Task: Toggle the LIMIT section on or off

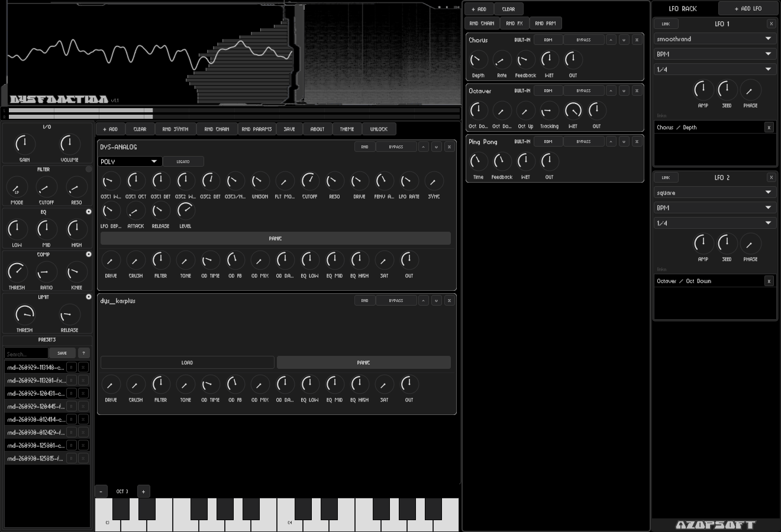Action: (89, 297)
